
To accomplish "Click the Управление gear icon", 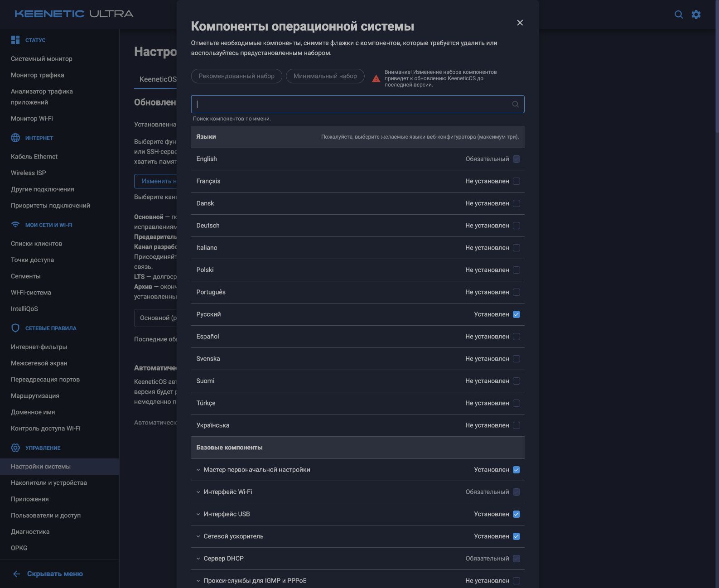I will 15,448.
